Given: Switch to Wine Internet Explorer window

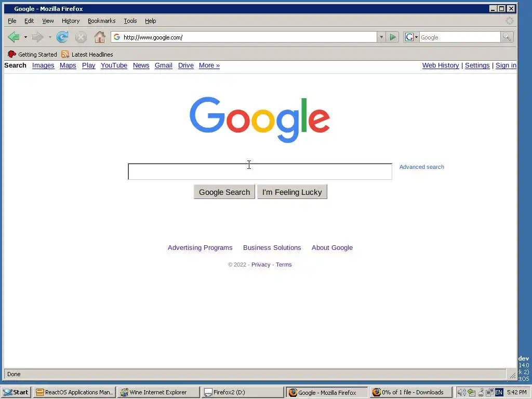Looking at the screenshot, I should (159, 392).
